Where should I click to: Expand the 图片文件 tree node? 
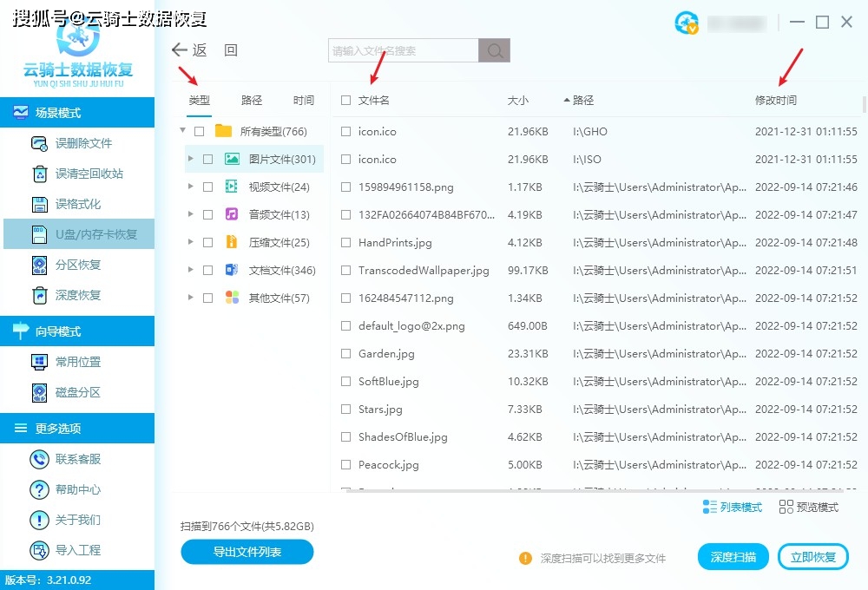coord(190,158)
